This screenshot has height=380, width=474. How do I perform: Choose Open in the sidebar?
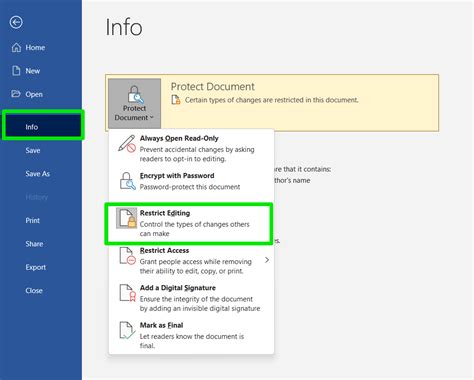click(x=34, y=94)
